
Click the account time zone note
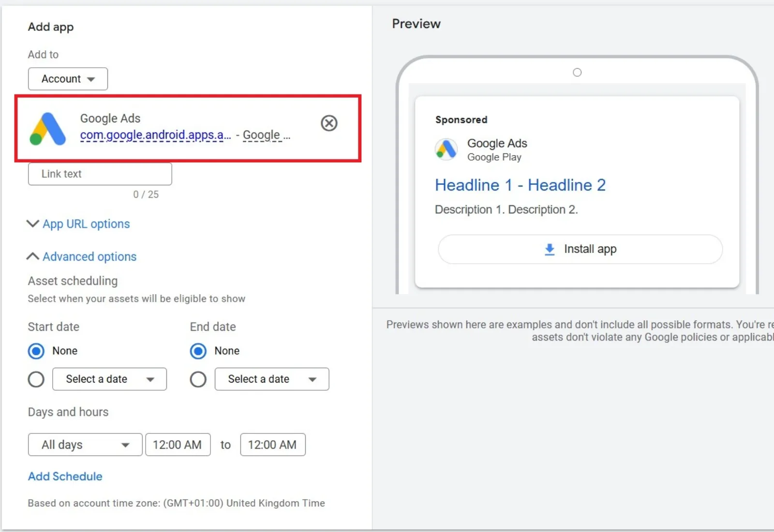pyautogui.click(x=177, y=503)
